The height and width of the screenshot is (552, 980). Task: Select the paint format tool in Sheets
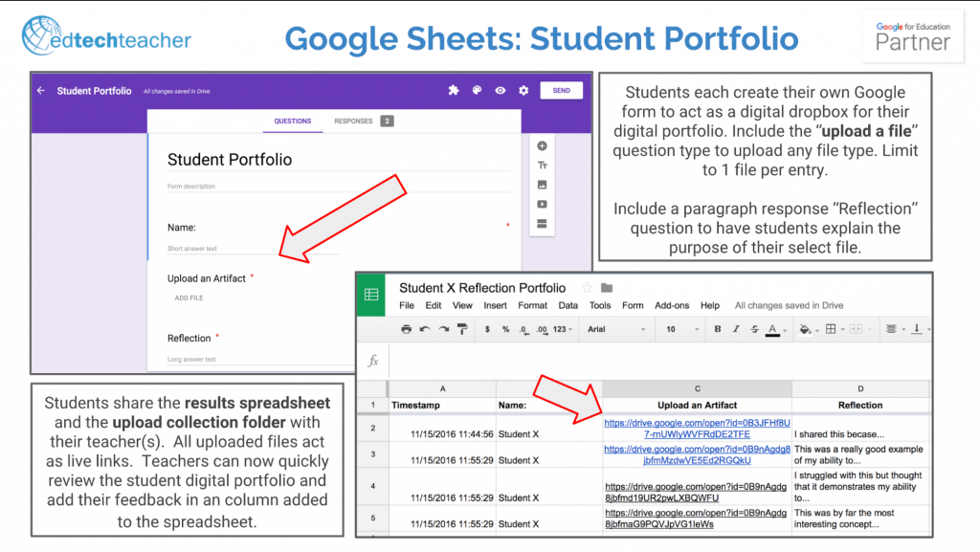pyautogui.click(x=462, y=329)
